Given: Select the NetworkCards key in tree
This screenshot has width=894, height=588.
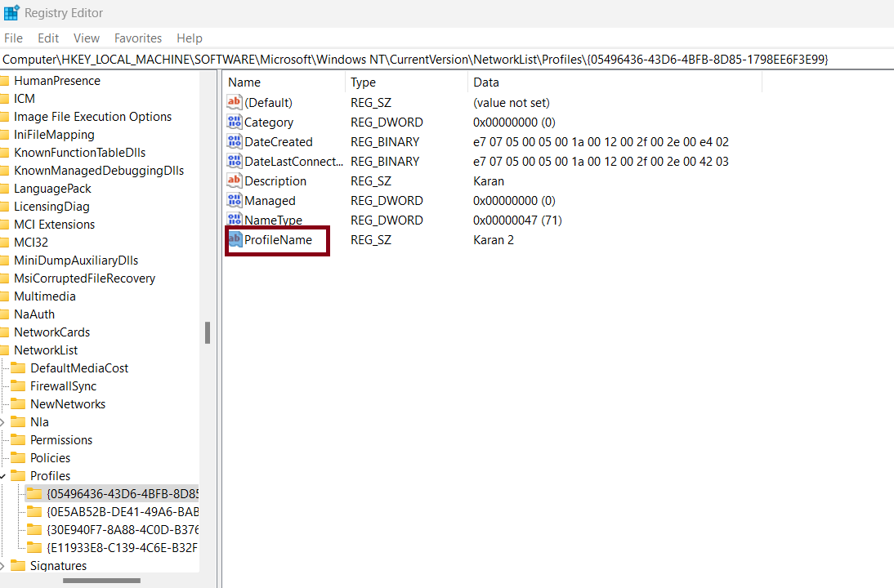Looking at the screenshot, I should coord(51,332).
